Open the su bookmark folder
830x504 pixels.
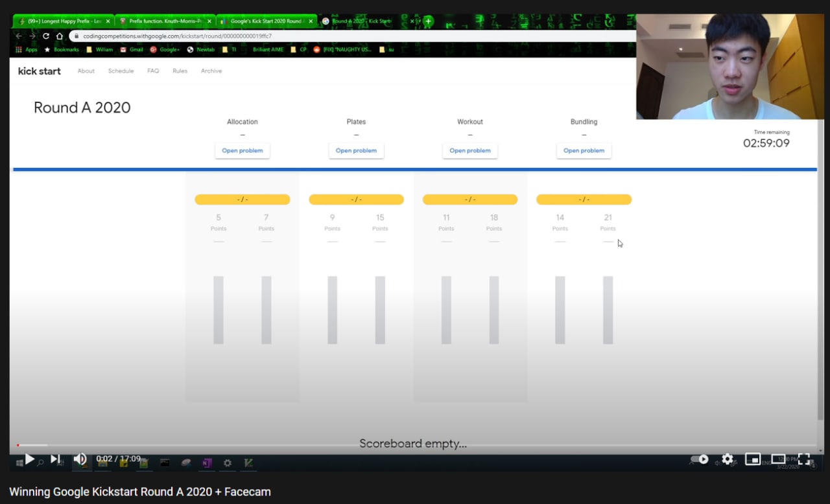coord(386,49)
